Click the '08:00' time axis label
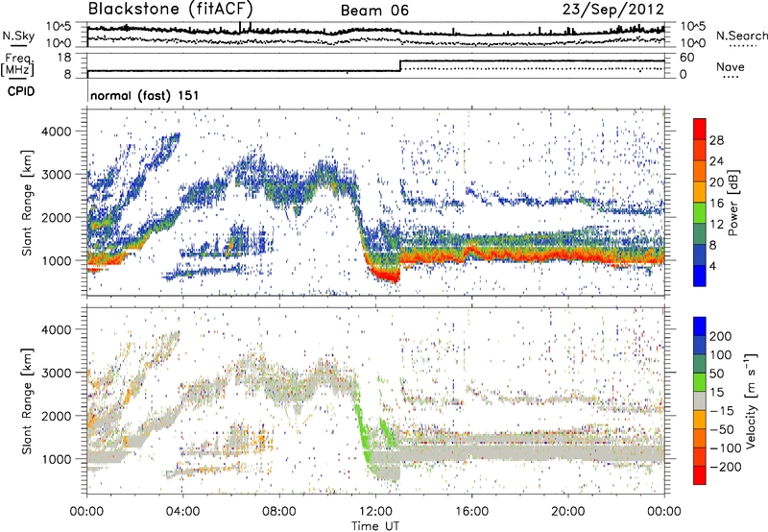The image size is (768, 532). click(x=278, y=512)
